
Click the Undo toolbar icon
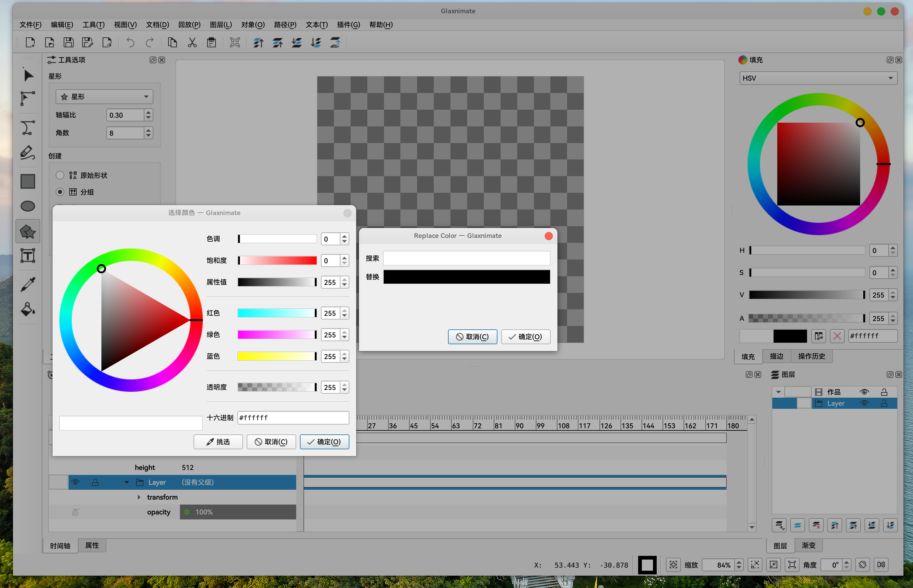point(131,42)
